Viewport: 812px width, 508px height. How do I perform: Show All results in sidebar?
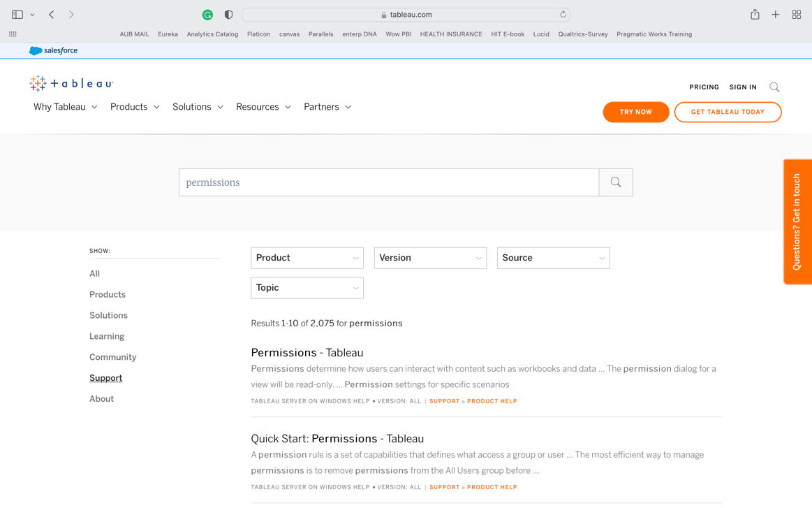[94, 274]
